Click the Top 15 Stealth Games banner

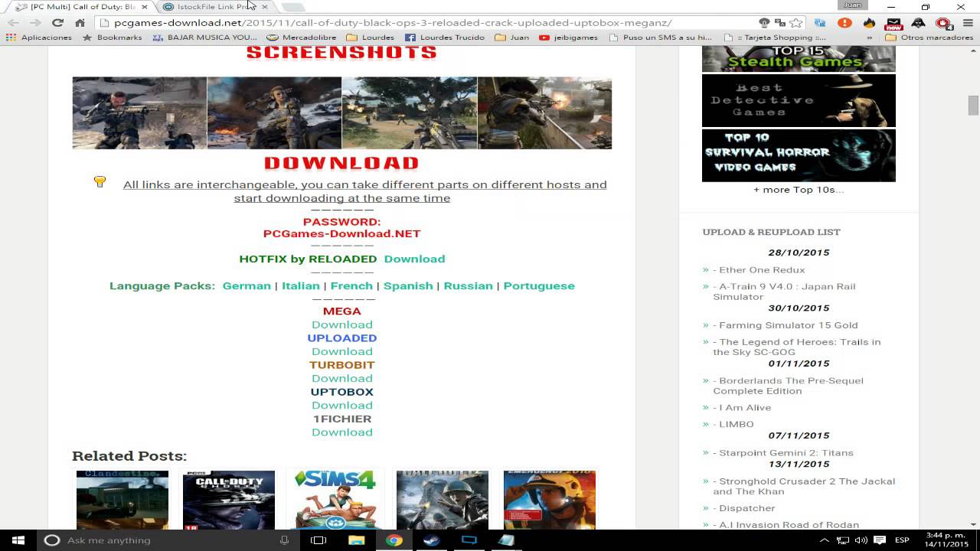tap(799, 59)
